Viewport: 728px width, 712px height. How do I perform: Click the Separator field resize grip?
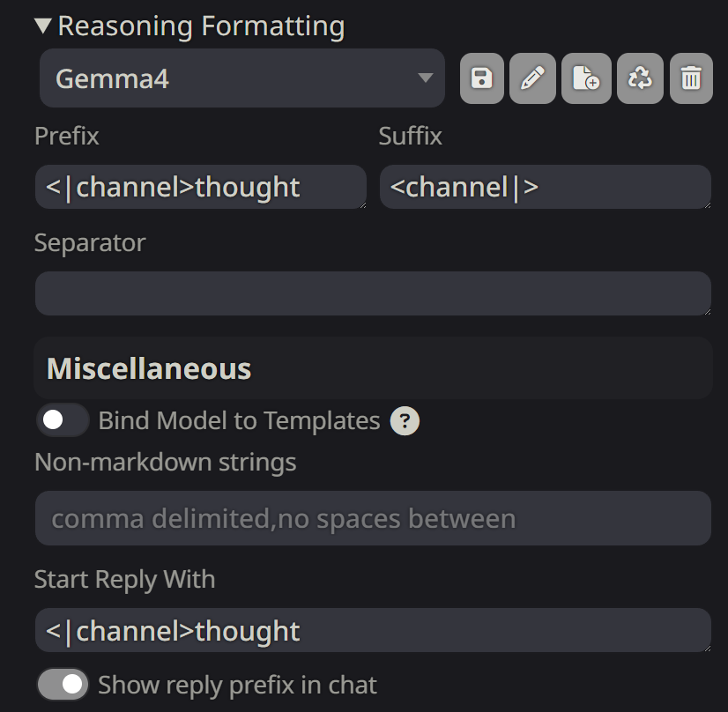(706, 311)
